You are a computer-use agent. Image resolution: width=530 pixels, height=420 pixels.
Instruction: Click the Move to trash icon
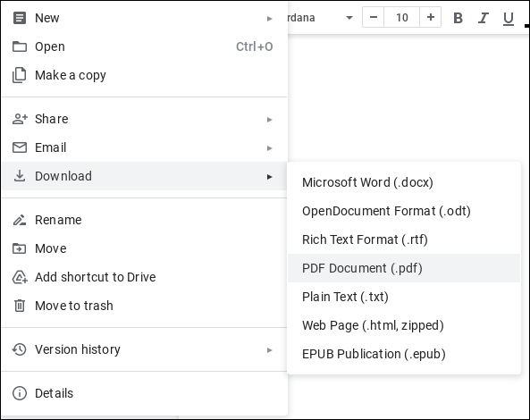20,306
